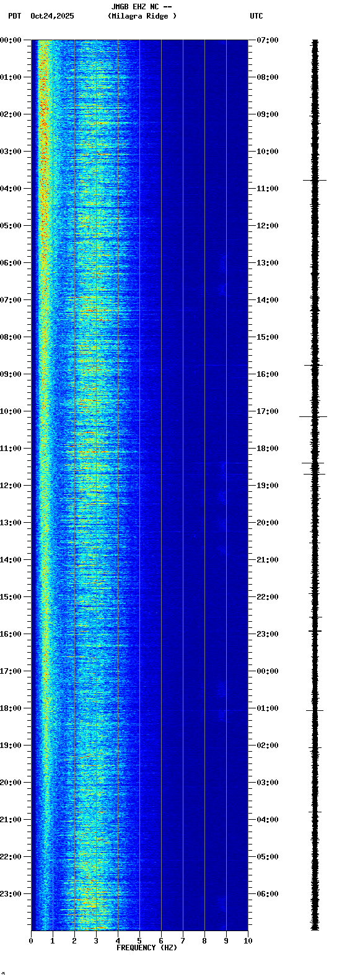Click the 23:00 PDT time label
342x980 pixels.
click(x=11, y=894)
